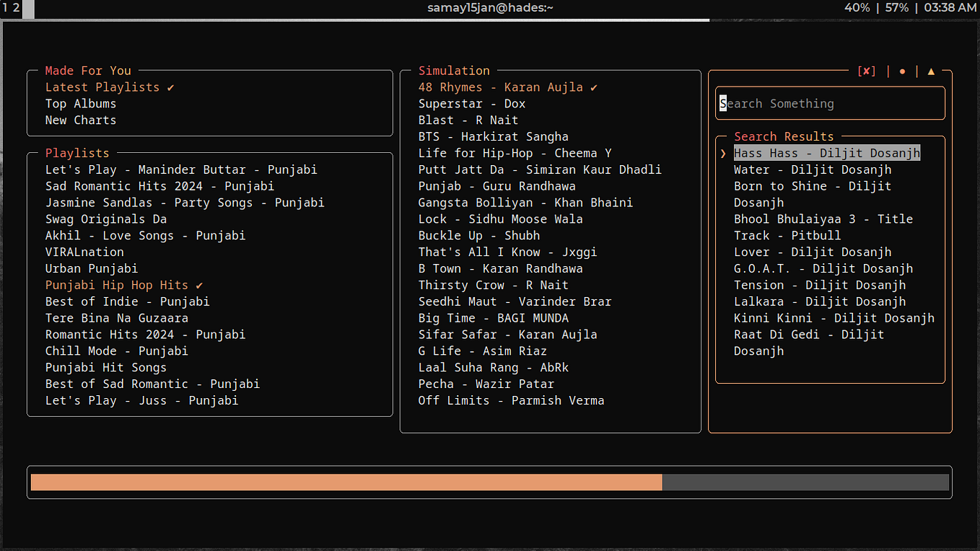The width and height of the screenshot is (980, 551).
Task: Open New Charts from Made For You
Action: click(80, 120)
